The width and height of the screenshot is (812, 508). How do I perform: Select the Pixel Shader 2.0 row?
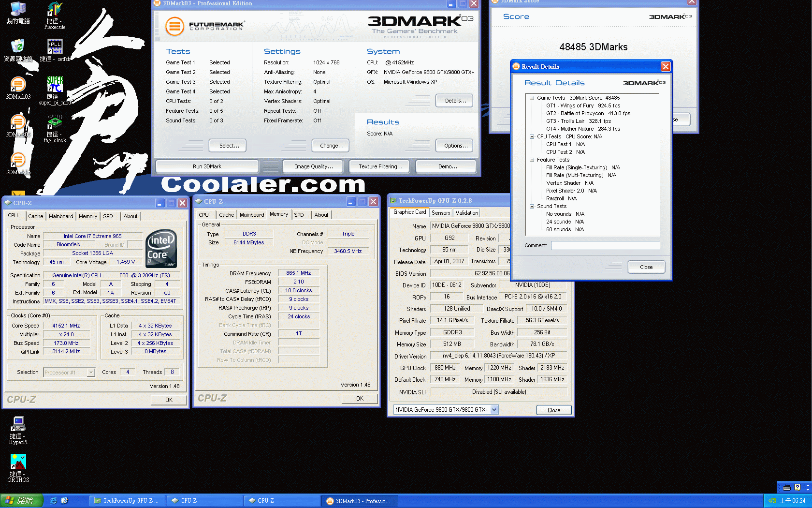tap(571, 191)
